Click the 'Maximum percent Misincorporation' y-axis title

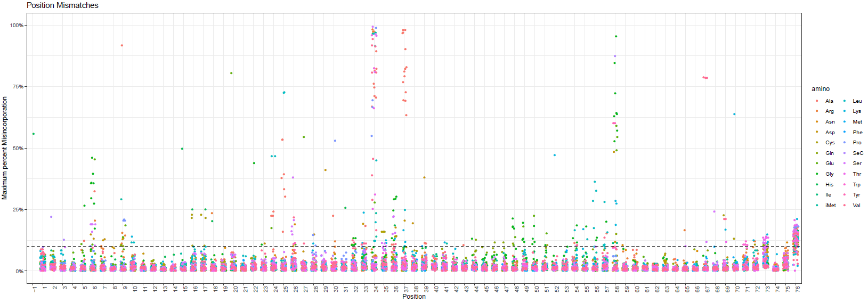[5, 148]
